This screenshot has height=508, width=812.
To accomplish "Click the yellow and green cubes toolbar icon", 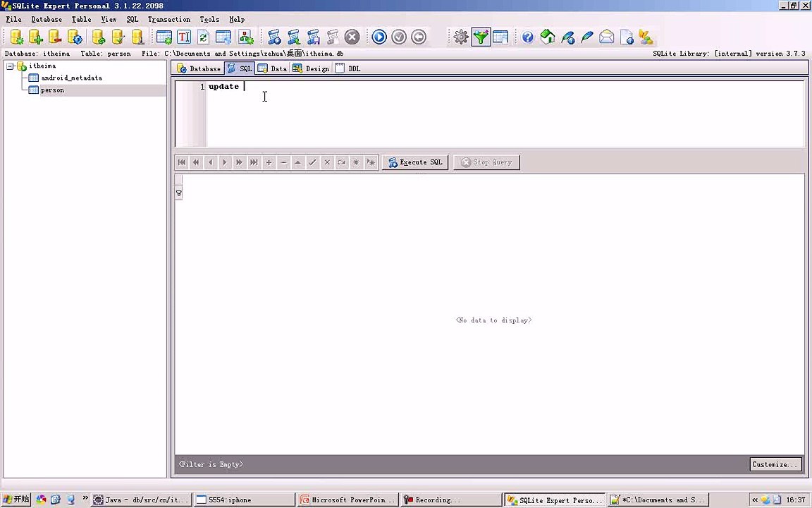I will pyautogui.click(x=645, y=37).
